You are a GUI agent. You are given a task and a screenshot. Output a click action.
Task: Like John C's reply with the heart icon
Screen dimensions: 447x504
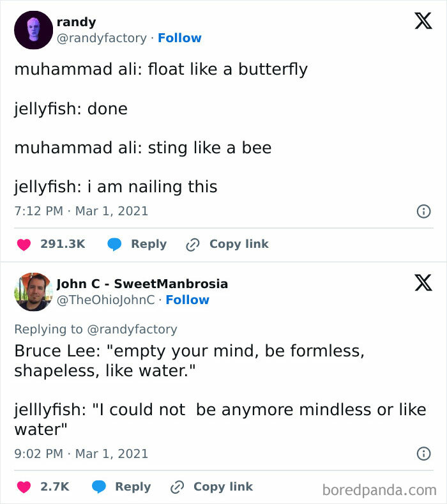point(24,487)
